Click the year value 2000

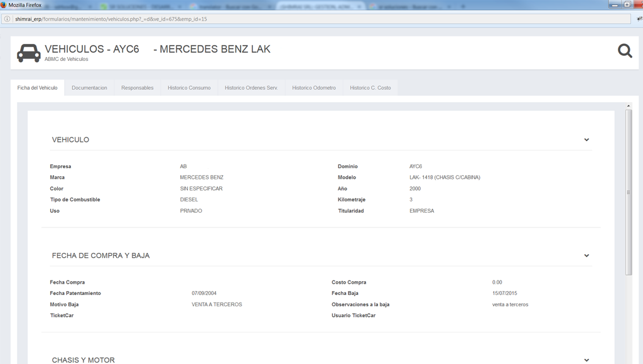[x=415, y=188]
